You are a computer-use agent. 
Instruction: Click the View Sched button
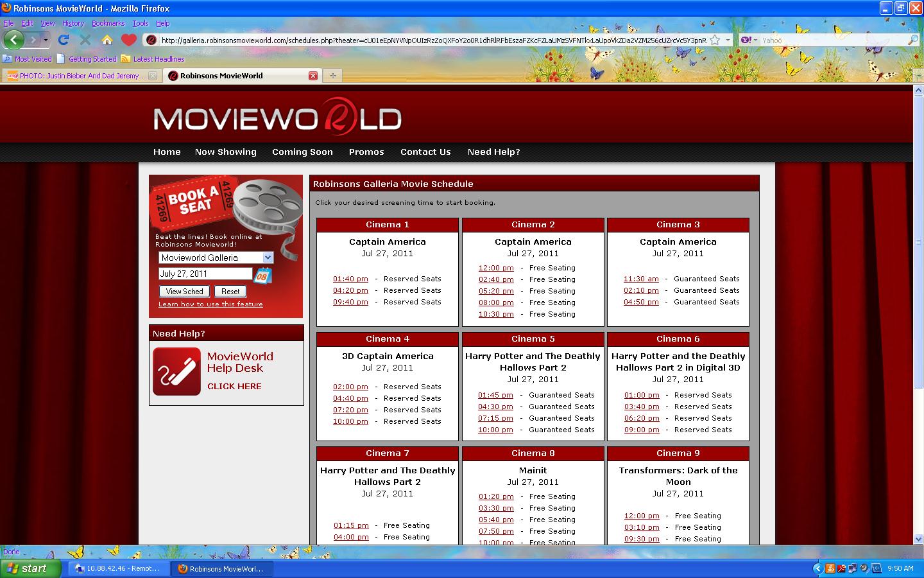pyautogui.click(x=184, y=291)
